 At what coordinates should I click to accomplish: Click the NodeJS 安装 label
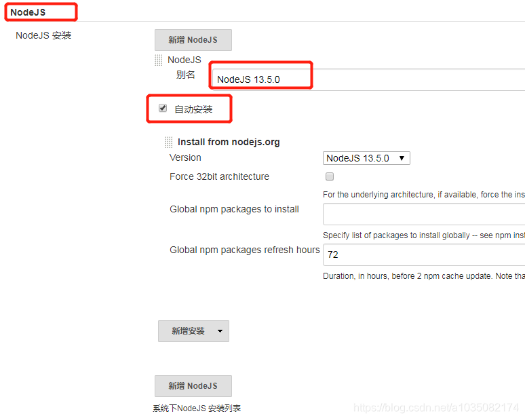click(x=43, y=35)
